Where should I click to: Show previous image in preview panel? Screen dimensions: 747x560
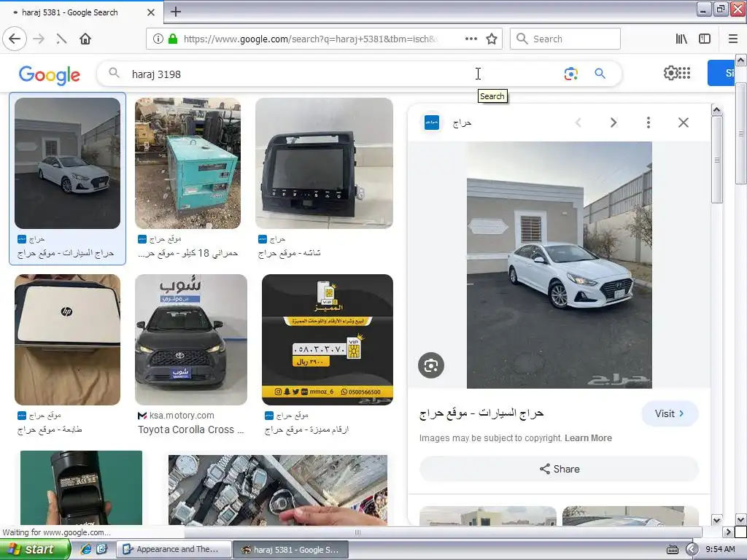point(578,122)
